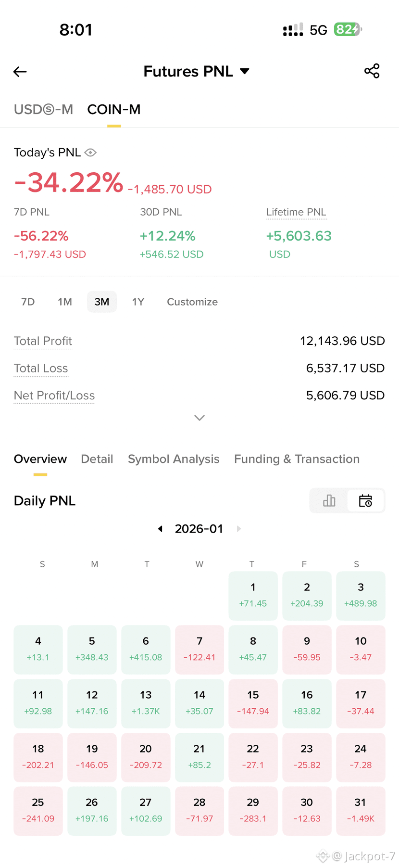Switch to the USDⓈ-M tab
The image size is (399, 868).
[x=43, y=110]
